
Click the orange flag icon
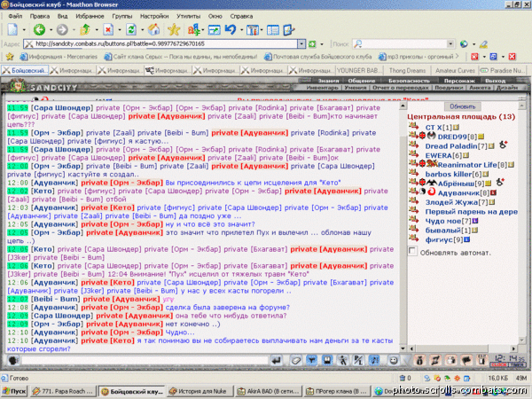point(466,360)
